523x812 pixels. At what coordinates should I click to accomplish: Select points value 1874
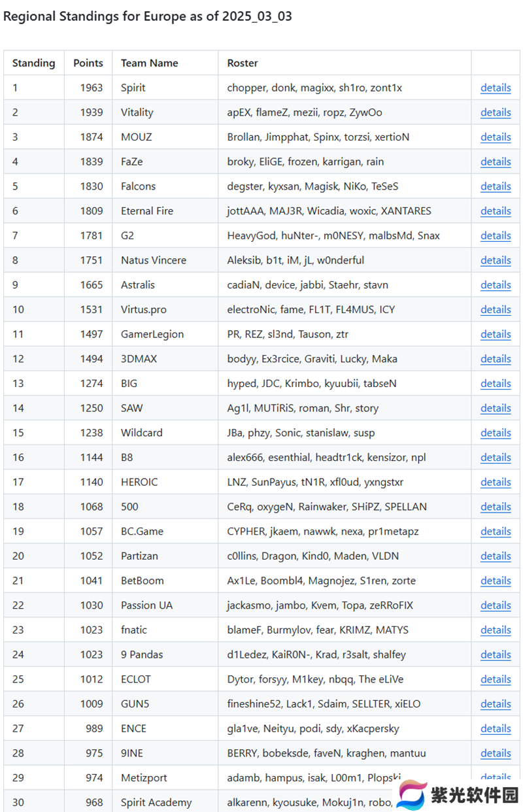92,137
